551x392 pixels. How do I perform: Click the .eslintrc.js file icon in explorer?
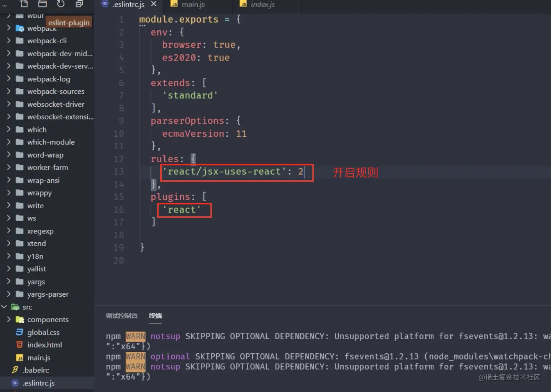pos(15,383)
